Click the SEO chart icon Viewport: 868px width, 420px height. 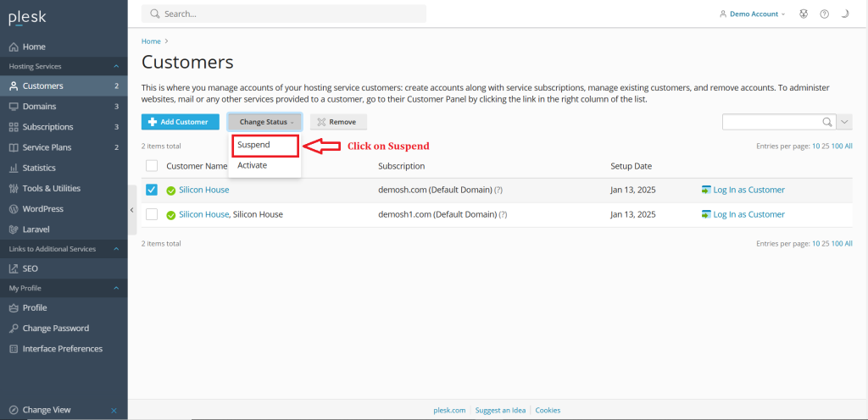point(14,268)
